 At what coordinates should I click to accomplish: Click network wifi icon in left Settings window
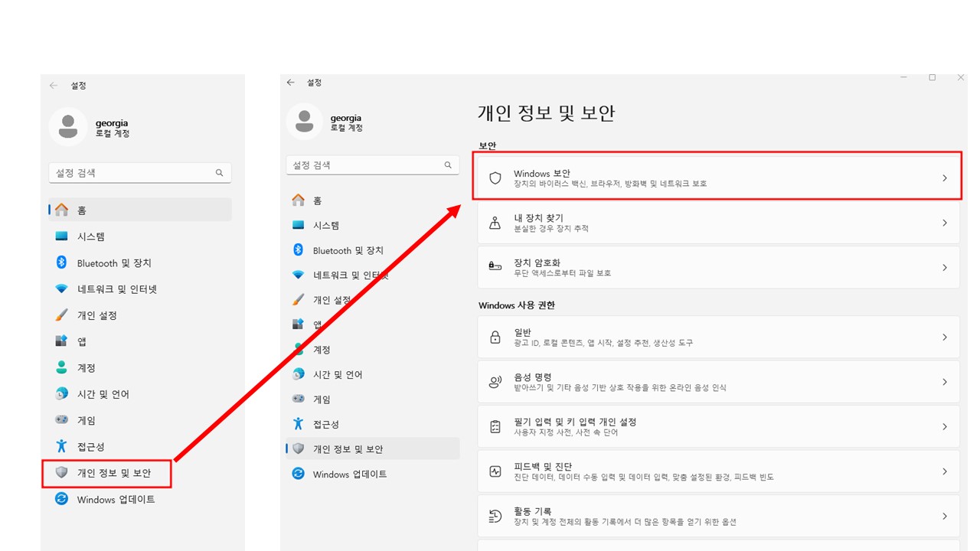pyautogui.click(x=62, y=289)
